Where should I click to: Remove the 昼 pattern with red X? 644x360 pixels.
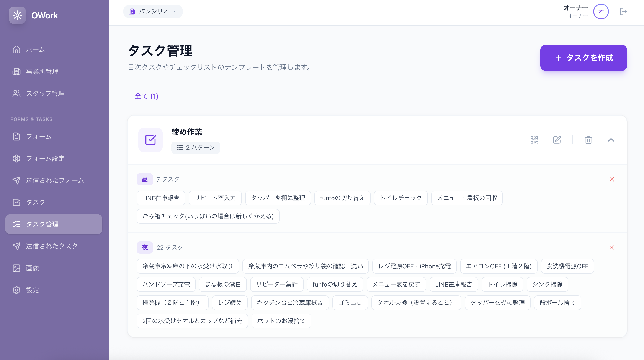[x=612, y=179]
